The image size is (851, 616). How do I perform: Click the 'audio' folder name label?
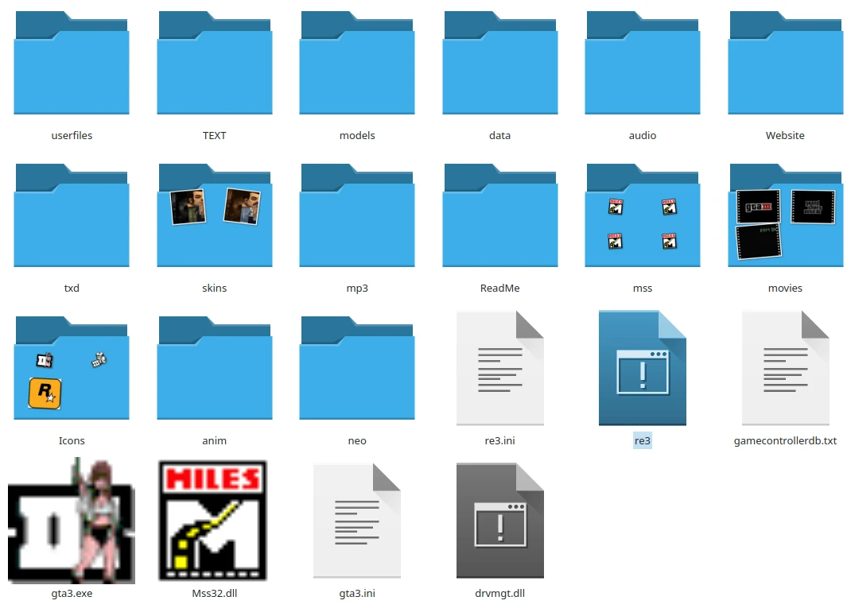pos(643,136)
